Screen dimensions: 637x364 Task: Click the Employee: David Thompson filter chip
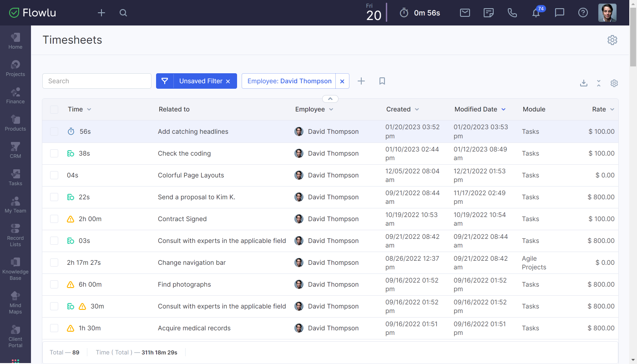pos(289,81)
